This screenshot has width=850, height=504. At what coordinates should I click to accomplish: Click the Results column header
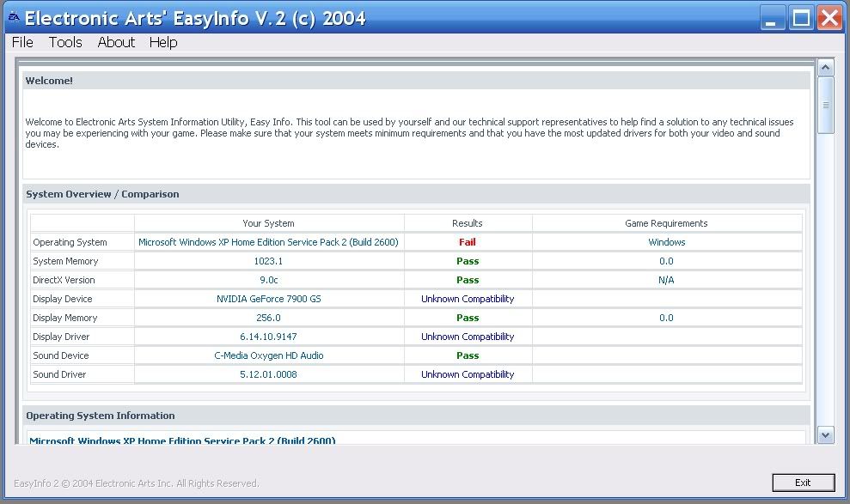(468, 223)
